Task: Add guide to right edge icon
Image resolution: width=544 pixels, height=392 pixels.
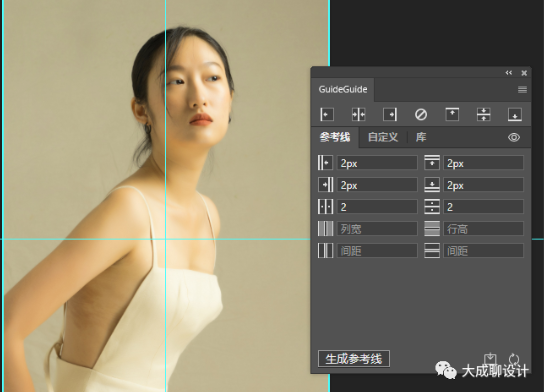Action: tap(390, 114)
